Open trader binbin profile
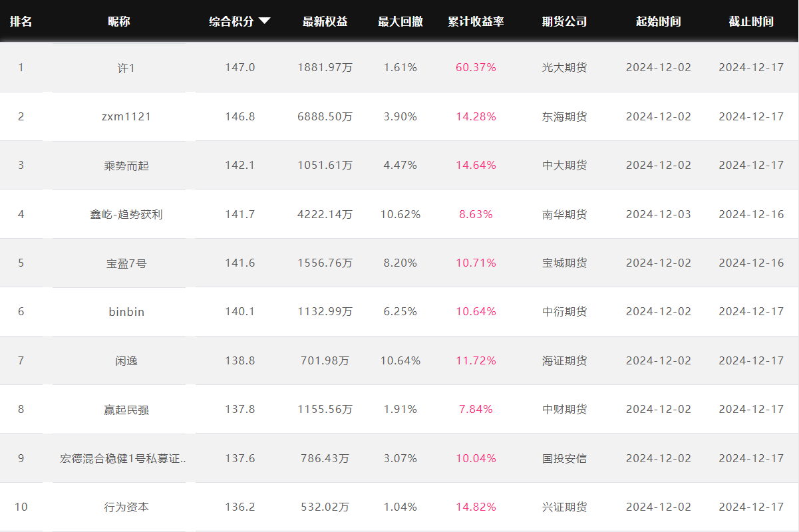The height and width of the screenshot is (532, 799). [x=126, y=312]
